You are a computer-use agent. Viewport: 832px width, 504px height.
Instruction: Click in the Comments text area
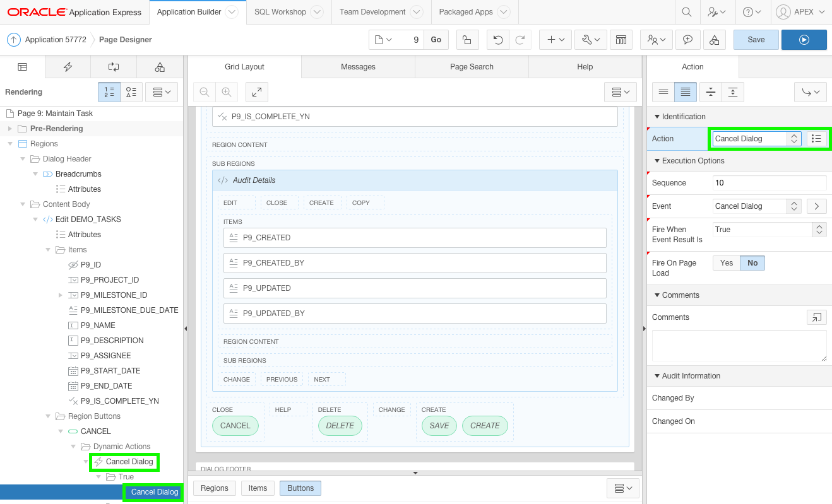[739, 346]
